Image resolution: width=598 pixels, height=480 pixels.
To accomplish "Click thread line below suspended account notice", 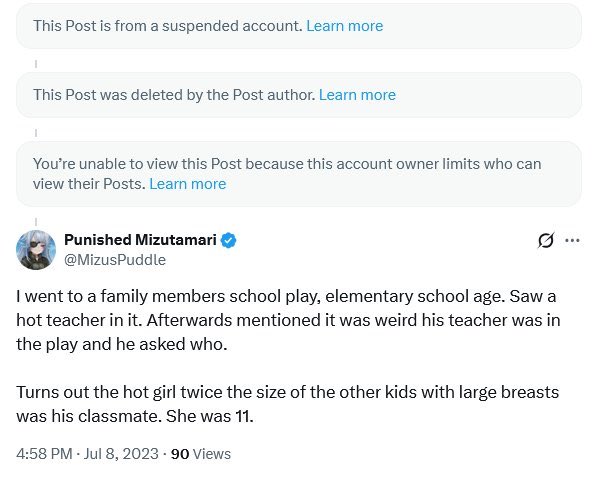I will tap(36, 64).
